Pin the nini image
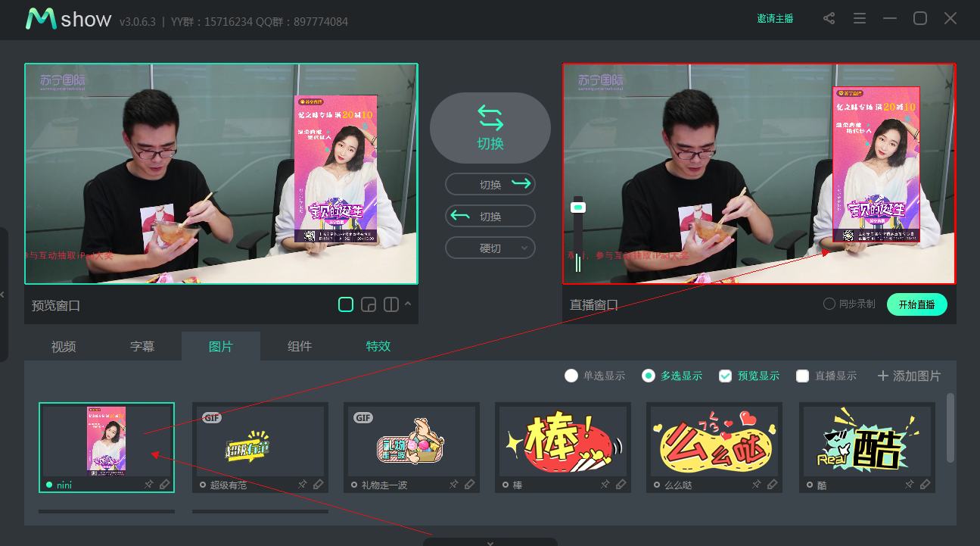The height and width of the screenshot is (546, 980). coord(150,485)
